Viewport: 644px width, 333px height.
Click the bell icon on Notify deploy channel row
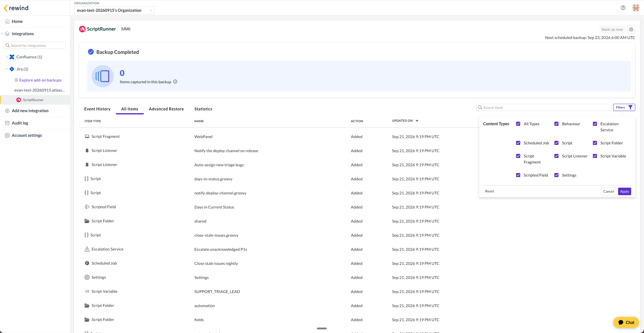[x=87, y=150]
